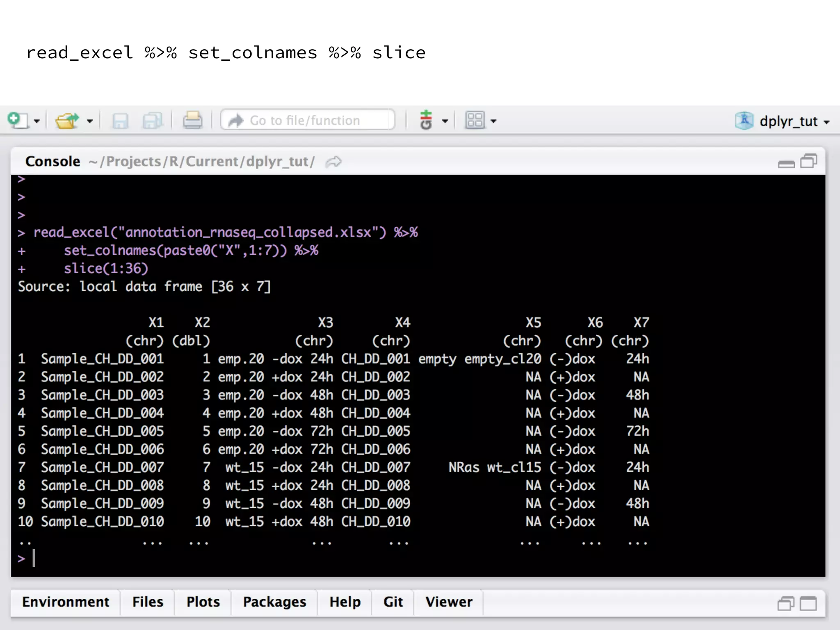840x630 pixels.
Task: Click the Print icon
Action: point(192,120)
